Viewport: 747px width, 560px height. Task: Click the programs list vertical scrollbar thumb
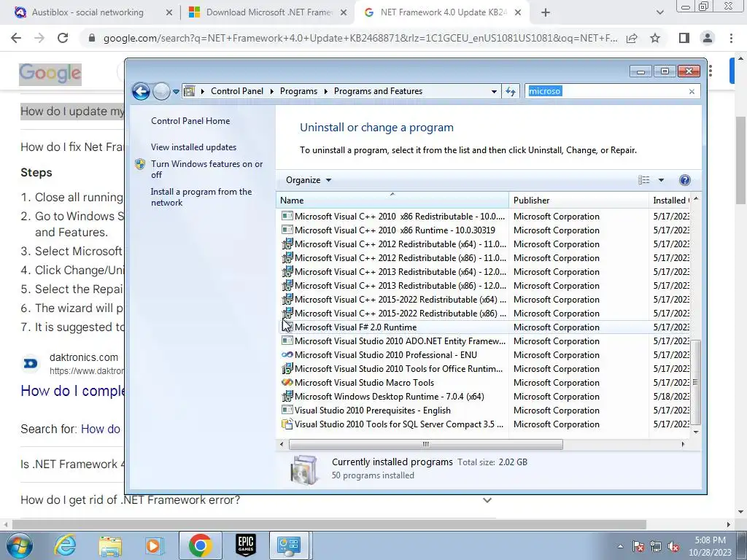pyautogui.click(x=695, y=382)
